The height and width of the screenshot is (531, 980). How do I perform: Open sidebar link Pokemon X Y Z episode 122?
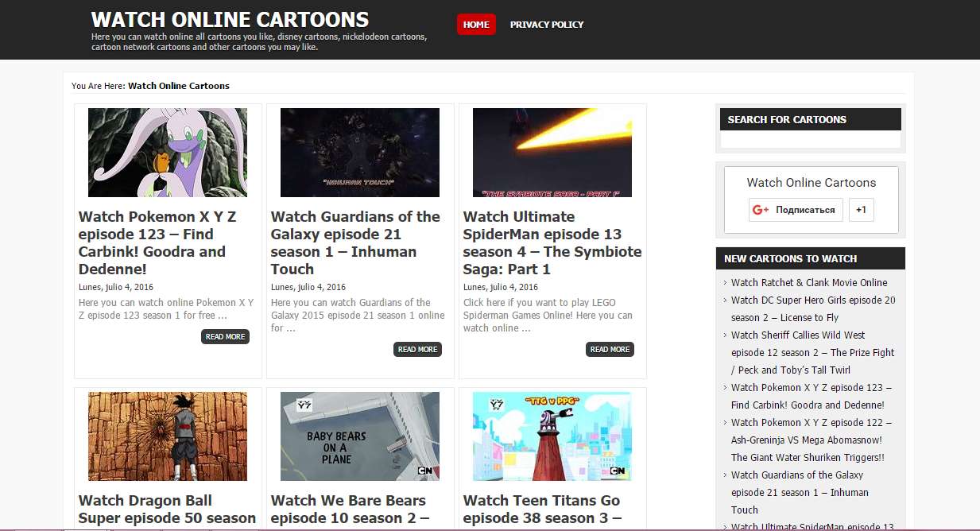point(812,440)
